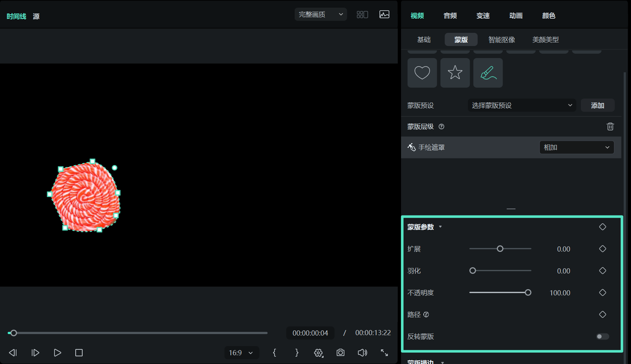631x364 pixels.
Task: Click the hand-drawn mask icon in 手绘遮罩 row
Action: [412, 147]
